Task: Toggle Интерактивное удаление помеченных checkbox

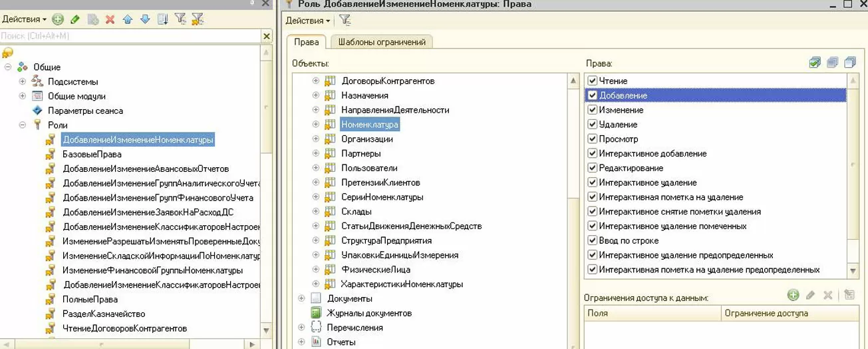Action: 592,226
